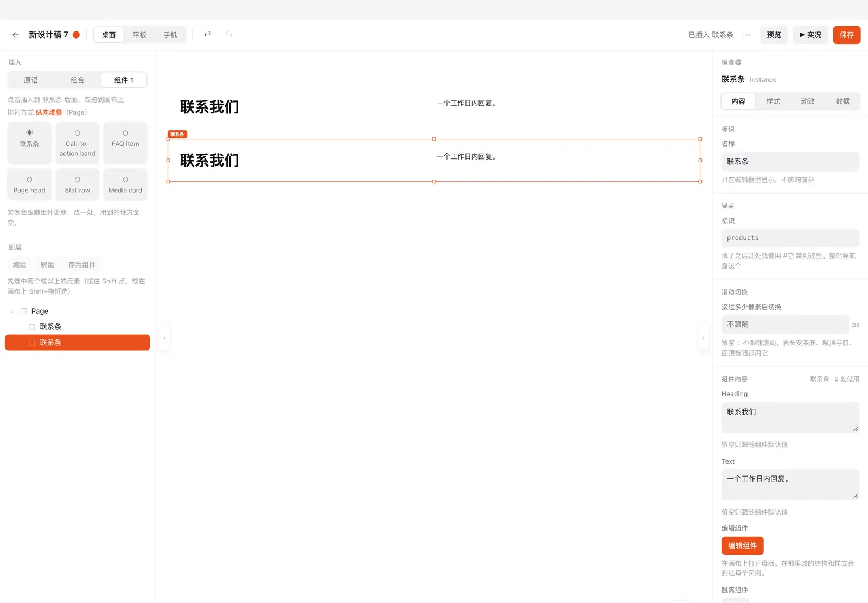
Task: Switch to the 样式 inspector tab
Action: coord(773,101)
